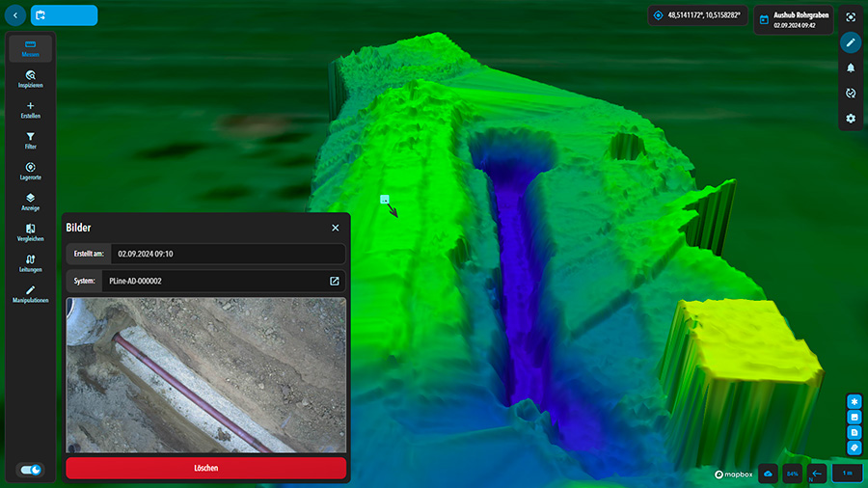This screenshot has width=868, height=488.
Task: Open the Vergleichen compare tool
Action: pos(30,232)
